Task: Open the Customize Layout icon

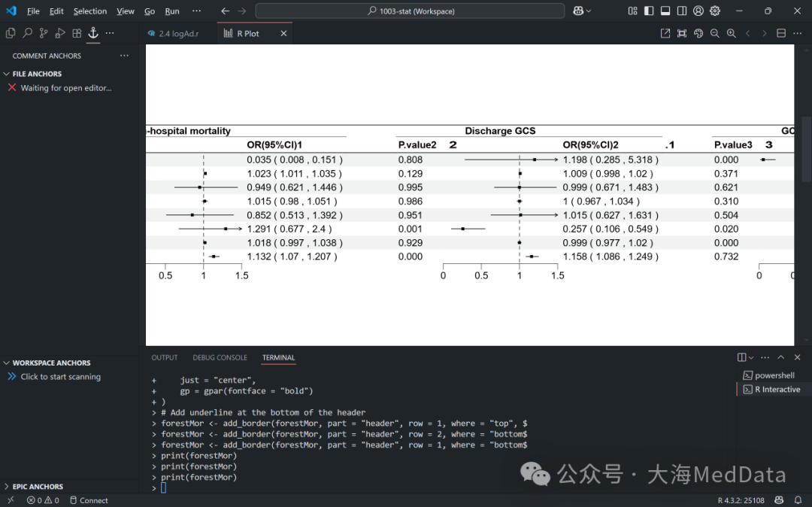Action: (x=632, y=11)
